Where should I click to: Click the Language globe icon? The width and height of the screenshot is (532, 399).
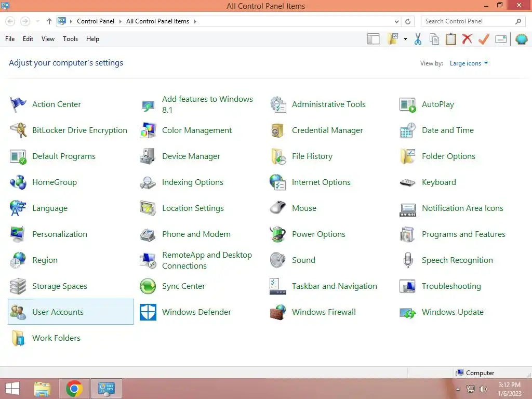[18, 208]
